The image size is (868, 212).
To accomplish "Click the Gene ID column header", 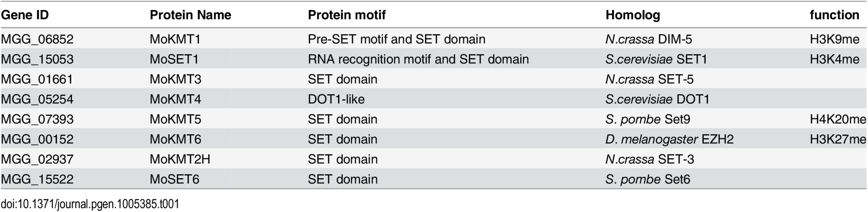I will pyautogui.click(x=25, y=15).
